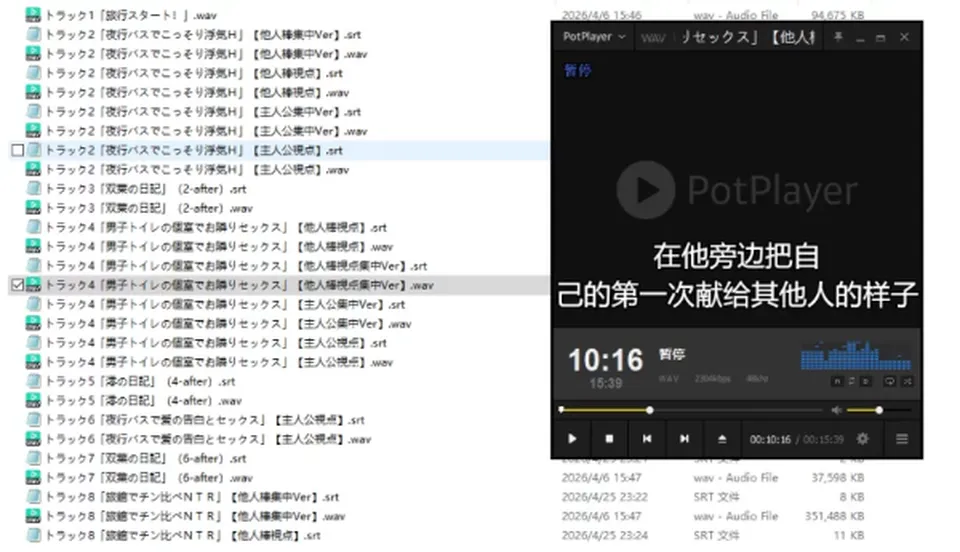Screen dimensions: 960x552
Task: Click the icon of トラック8 【他人棒集中Ver】.srt
Action: coord(33,497)
